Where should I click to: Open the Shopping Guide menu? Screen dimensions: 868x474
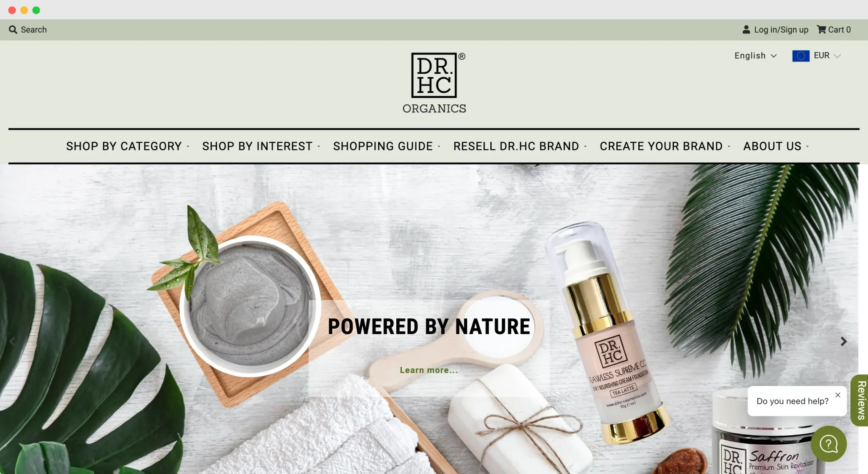(x=387, y=146)
